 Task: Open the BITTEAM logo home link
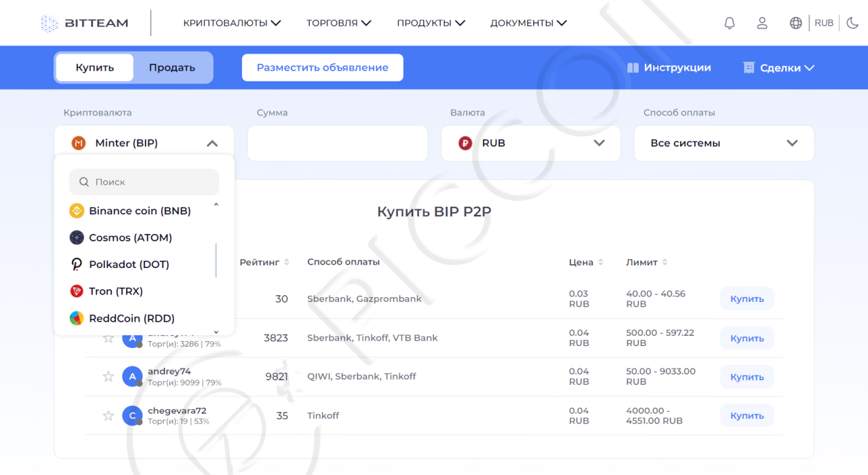84,23
